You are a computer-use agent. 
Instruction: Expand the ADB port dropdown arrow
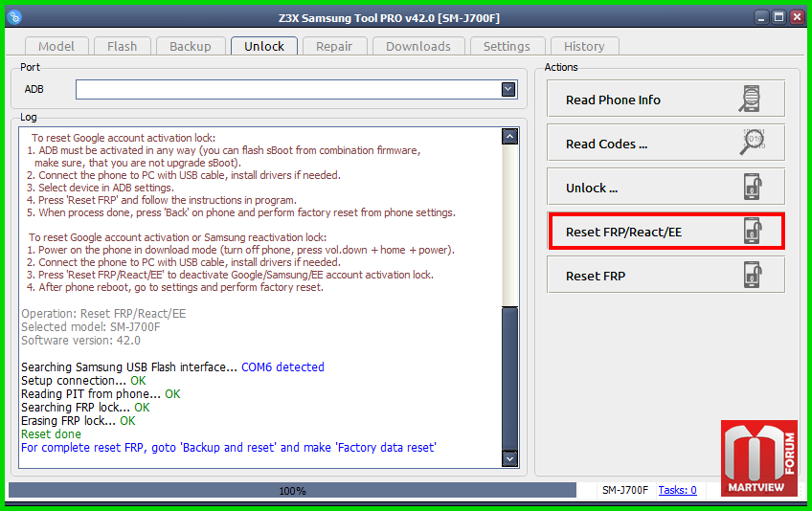(508, 89)
